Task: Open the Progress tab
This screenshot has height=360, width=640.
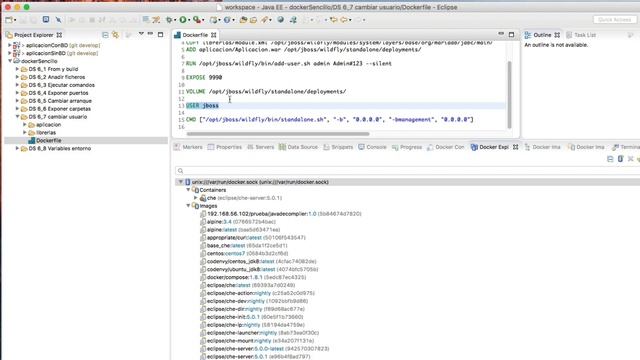Action: 407,147
